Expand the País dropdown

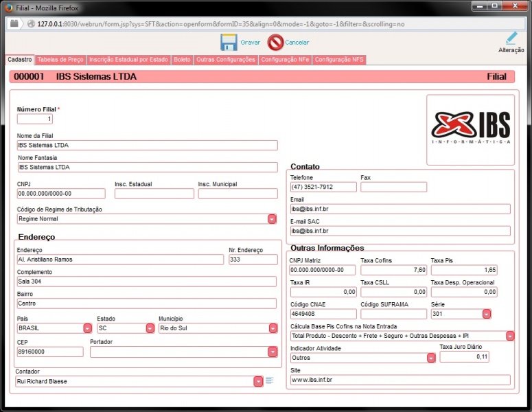point(87,328)
